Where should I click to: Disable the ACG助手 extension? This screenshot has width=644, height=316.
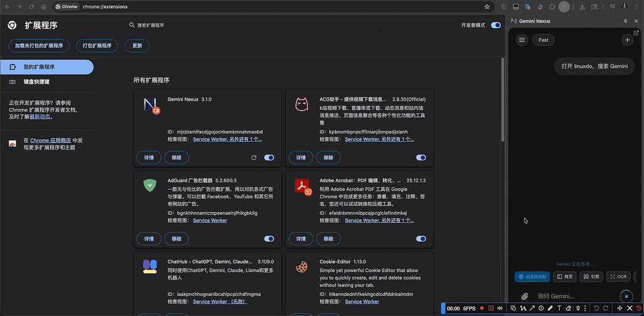421,158
